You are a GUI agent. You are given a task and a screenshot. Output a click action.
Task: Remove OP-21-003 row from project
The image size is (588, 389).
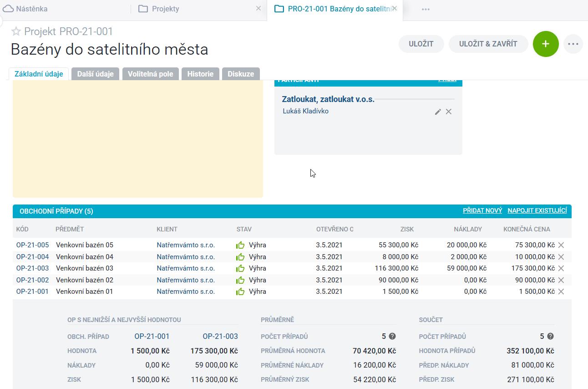[x=561, y=268]
